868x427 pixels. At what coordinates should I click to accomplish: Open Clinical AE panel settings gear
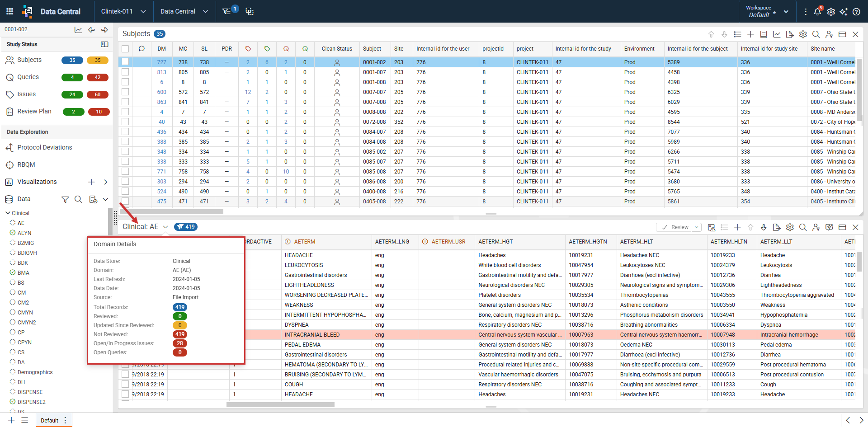[790, 227]
